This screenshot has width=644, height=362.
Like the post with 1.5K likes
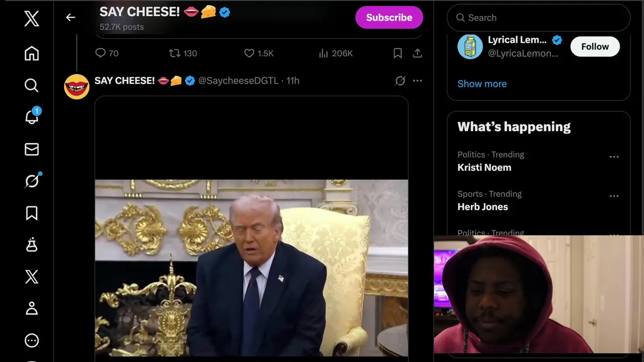click(259, 53)
